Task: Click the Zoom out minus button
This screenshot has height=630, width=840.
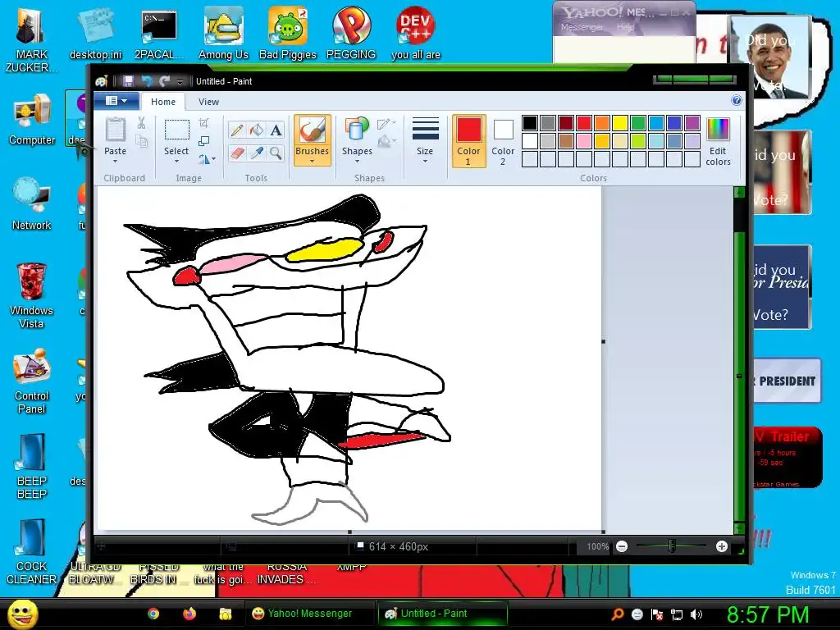Action: pos(622,546)
